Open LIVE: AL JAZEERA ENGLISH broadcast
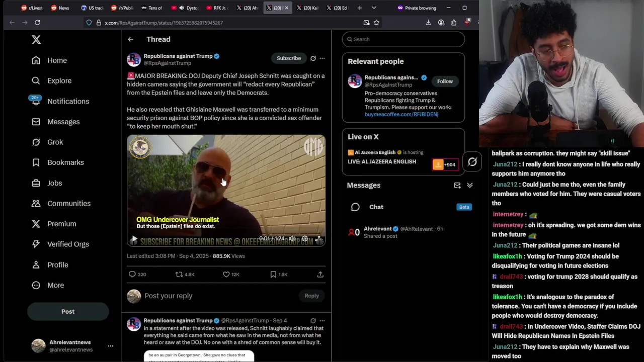The height and width of the screenshot is (362, 644). (x=382, y=162)
